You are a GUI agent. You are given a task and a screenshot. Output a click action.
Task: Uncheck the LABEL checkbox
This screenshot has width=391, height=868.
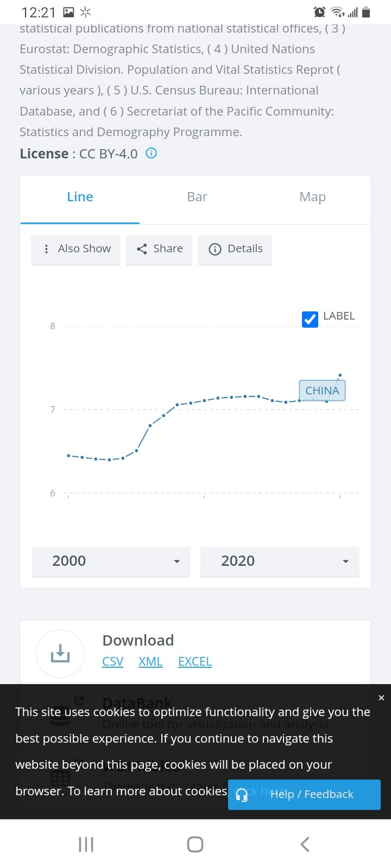coord(310,319)
